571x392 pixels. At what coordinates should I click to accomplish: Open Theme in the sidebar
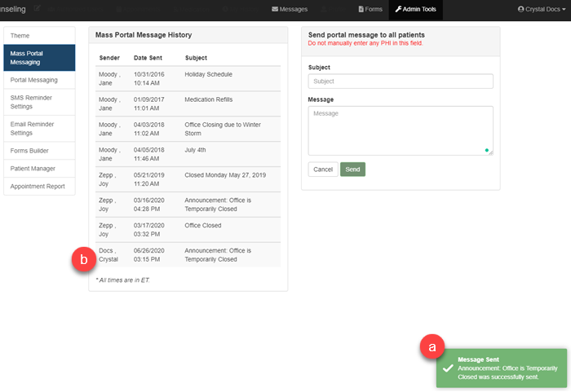pos(39,36)
